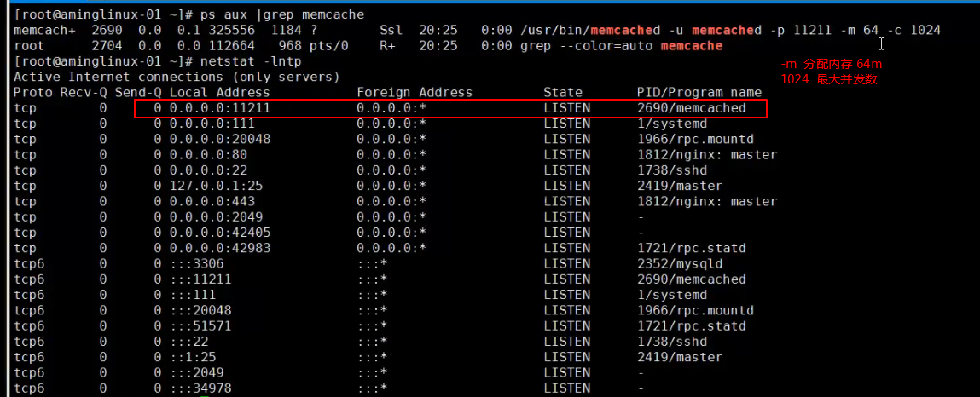Select tcp6 address :::111
This screenshot has width=980, height=397.
pos(193,295)
